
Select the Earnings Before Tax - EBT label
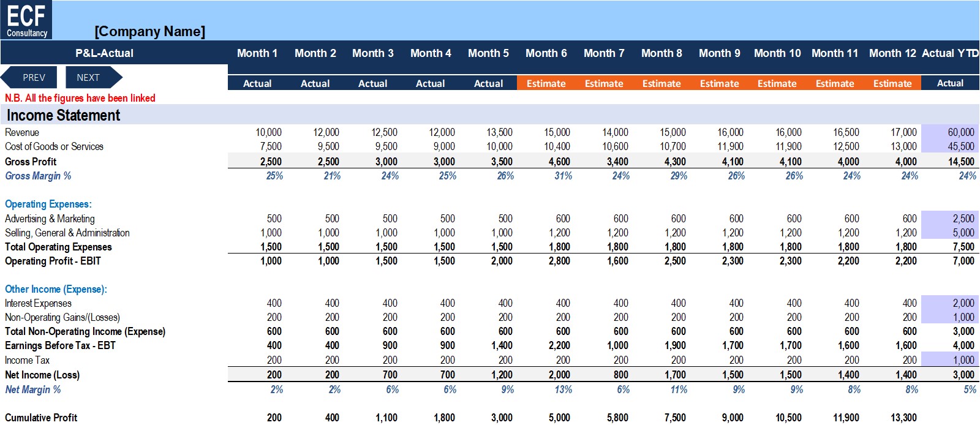pos(60,345)
